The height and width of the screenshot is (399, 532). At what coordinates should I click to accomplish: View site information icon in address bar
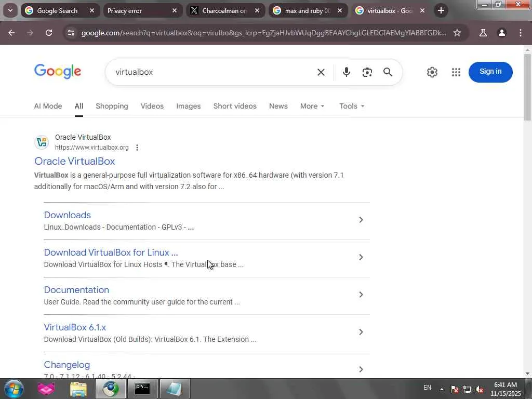(x=71, y=33)
